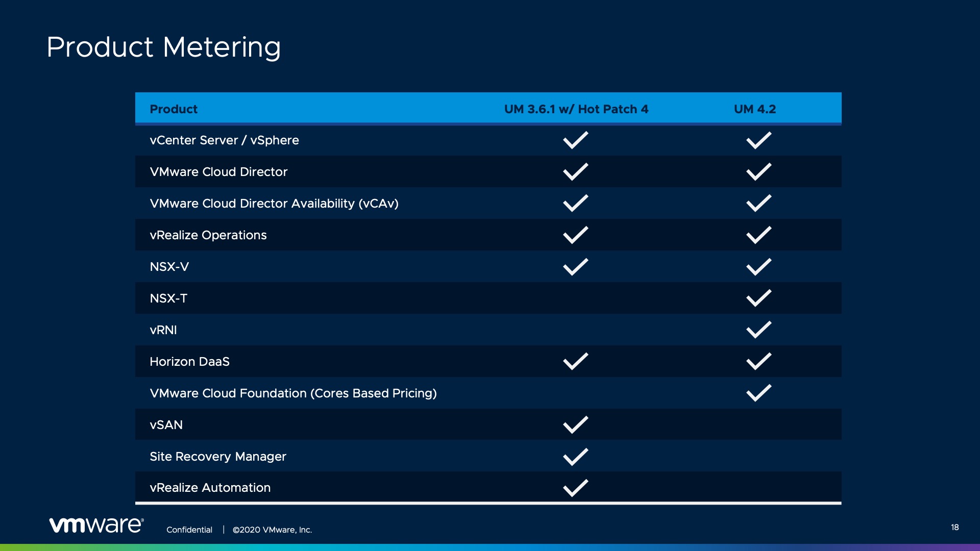This screenshot has width=980, height=551.
Task: Click the Confidential footer text
Action: tap(189, 530)
